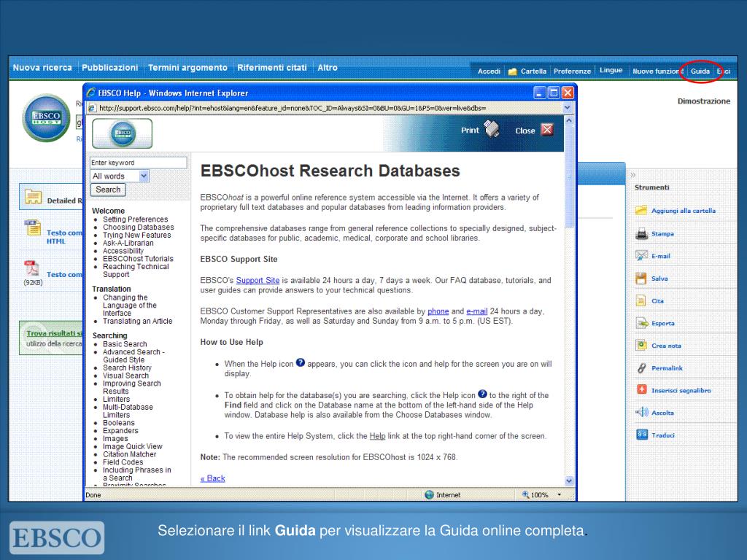Open Trying New Features help topic

tap(136, 235)
